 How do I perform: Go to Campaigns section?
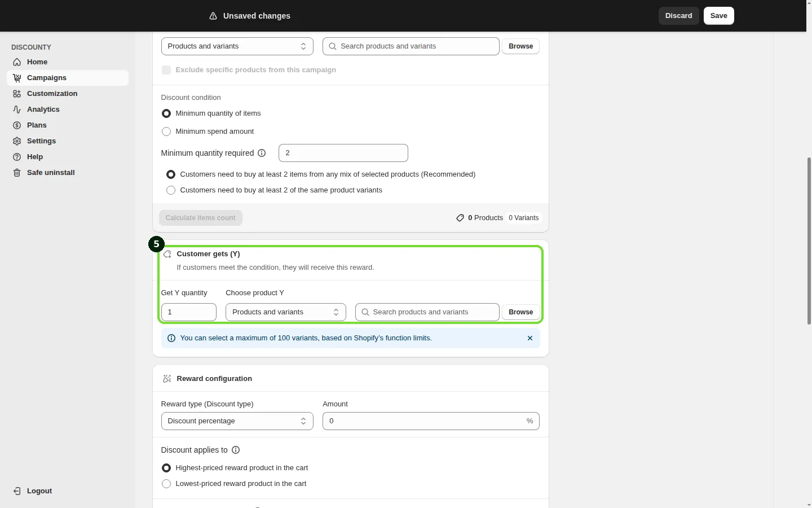68,78
